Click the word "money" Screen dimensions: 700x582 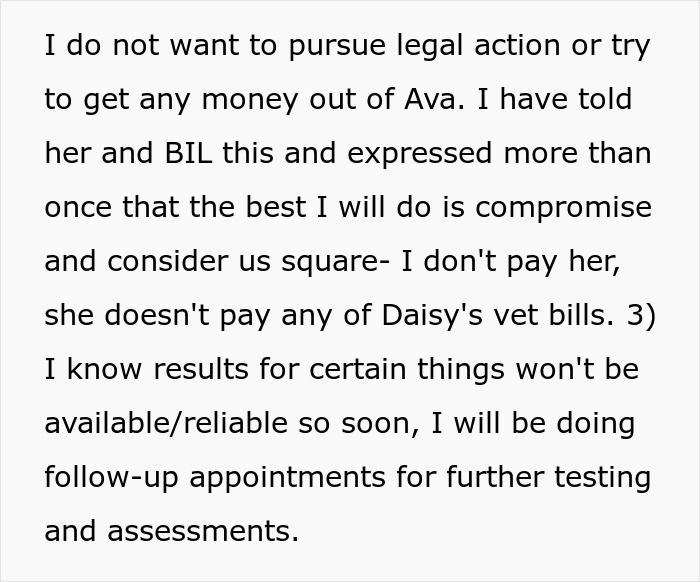[x=250, y=101]
